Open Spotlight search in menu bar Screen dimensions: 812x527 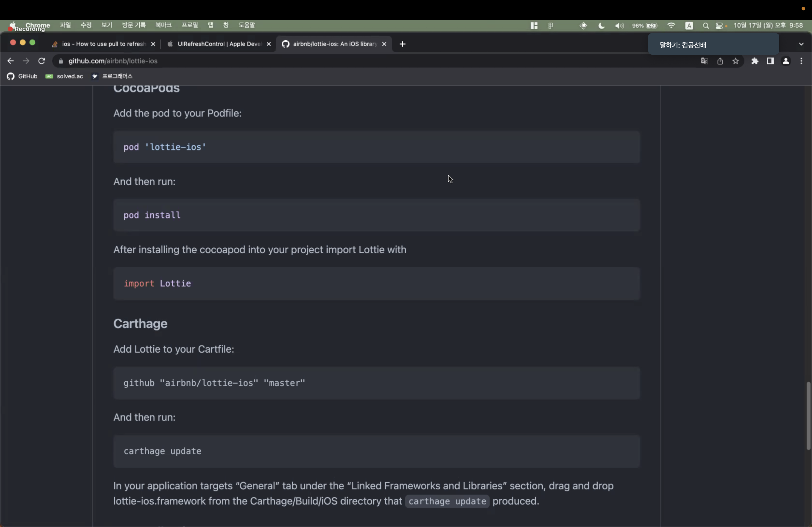(706, 25)
